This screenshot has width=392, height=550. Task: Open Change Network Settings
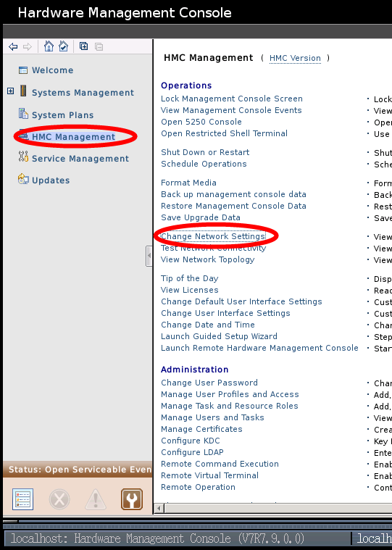click(213, 236)
